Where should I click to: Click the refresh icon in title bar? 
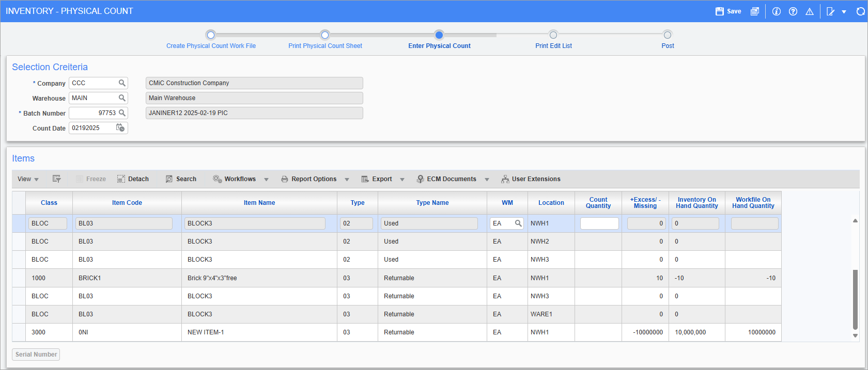[x=860, y=11]
